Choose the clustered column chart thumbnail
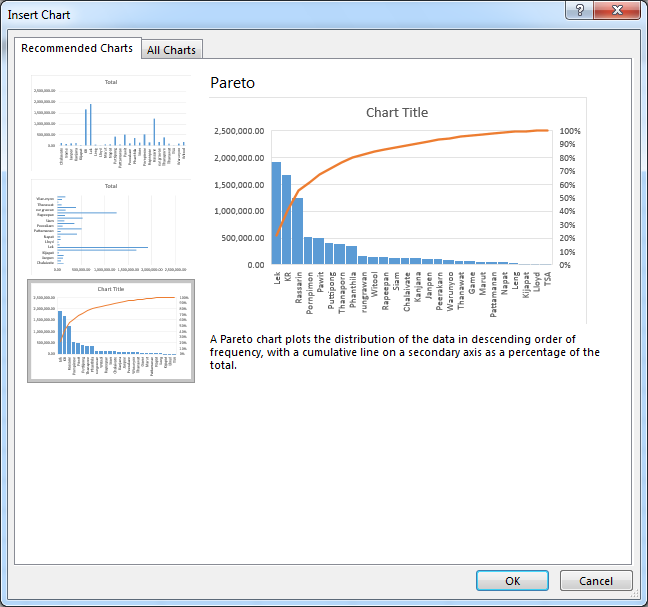648x607 pixels. pos(111,123)
